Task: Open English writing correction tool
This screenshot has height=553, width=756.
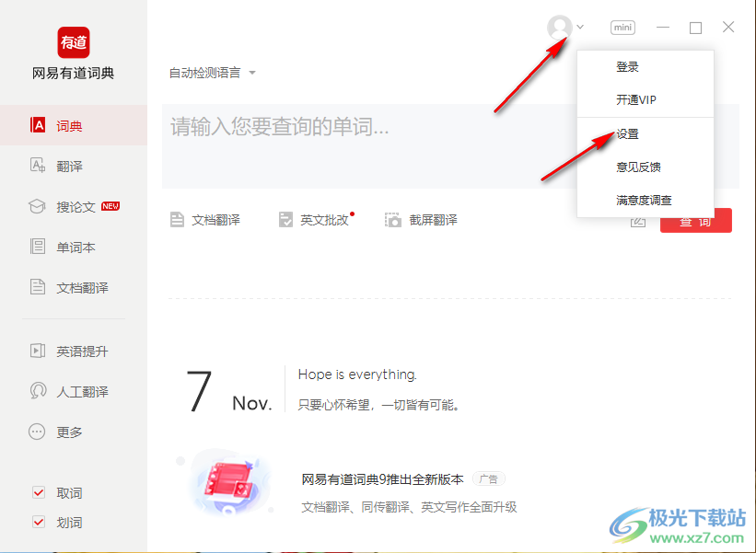Action: [315, 220]
